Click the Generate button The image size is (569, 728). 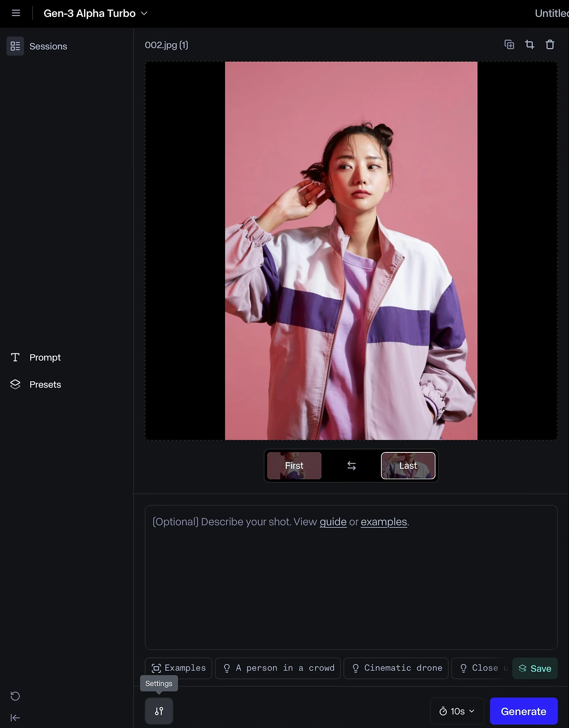coord(524,711)
